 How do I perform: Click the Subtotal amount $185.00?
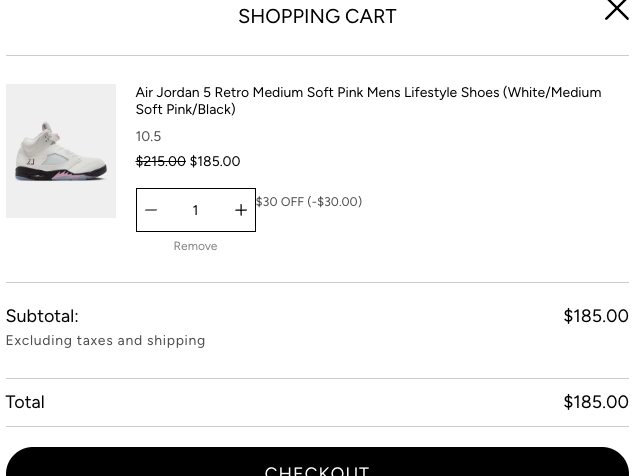click(596, 316)
